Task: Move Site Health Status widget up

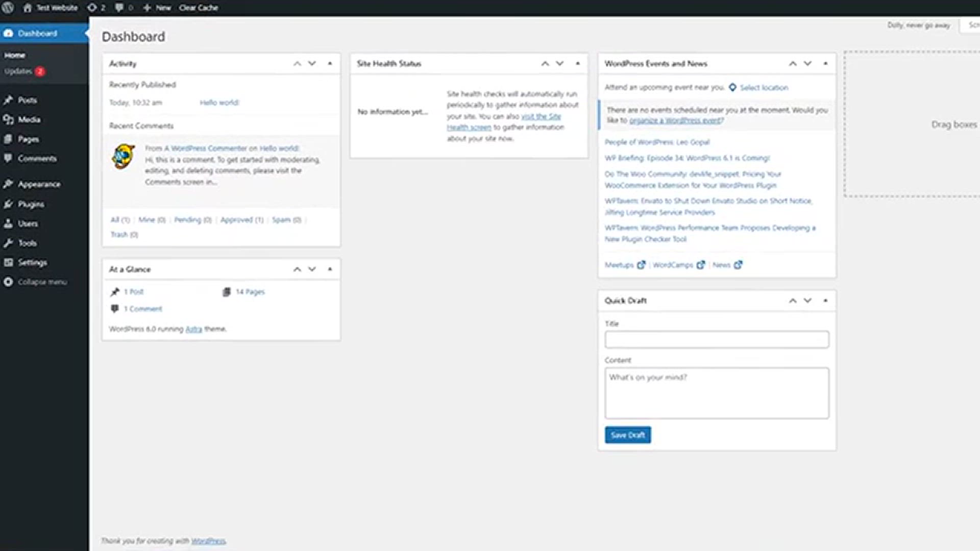Action: click(x=545, y=64)
